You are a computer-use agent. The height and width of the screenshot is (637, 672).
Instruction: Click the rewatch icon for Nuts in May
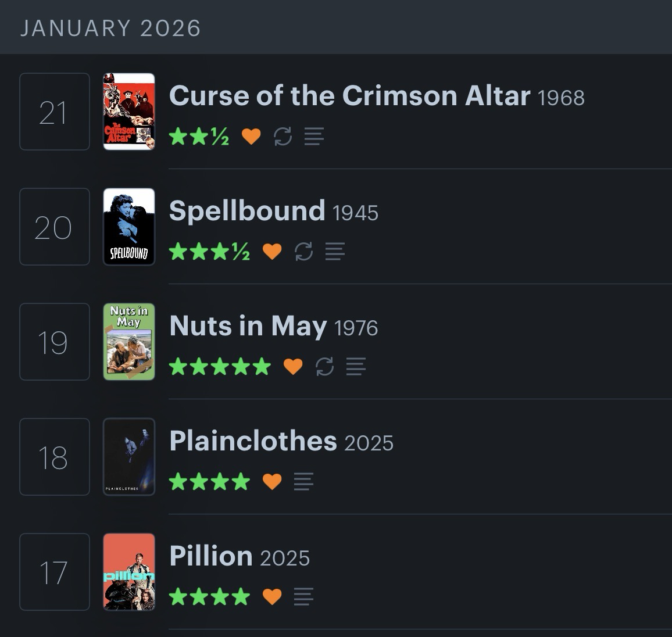click(324, 367)
